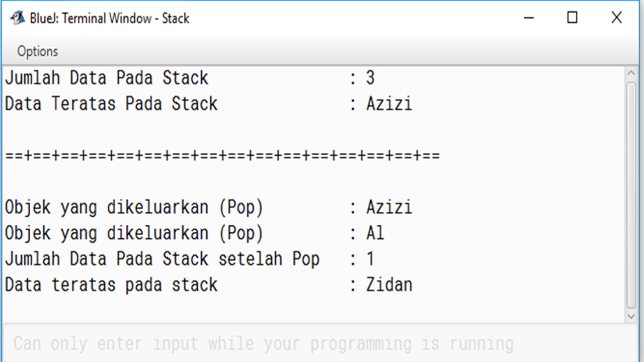This screenshot has height=362, width=644.
Task: Select the Data Teratas Pada Stack line
Action: click(x=111, y=104)
